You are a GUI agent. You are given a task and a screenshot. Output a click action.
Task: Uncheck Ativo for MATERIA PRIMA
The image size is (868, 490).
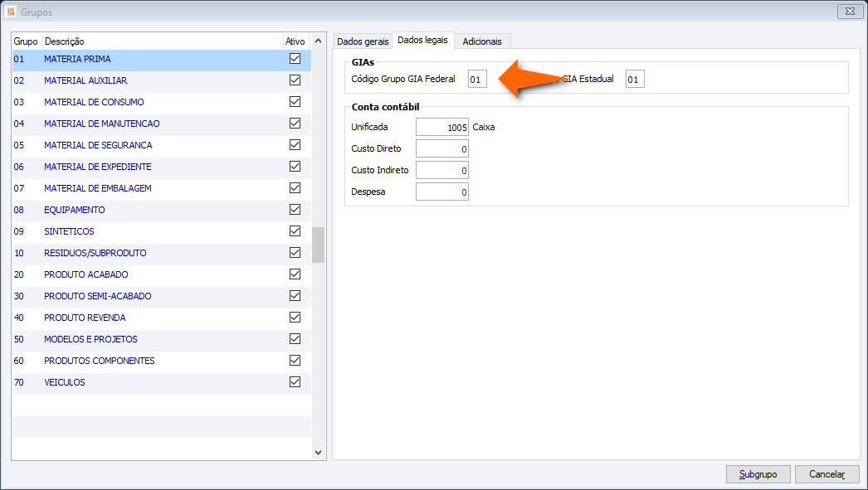295,59
